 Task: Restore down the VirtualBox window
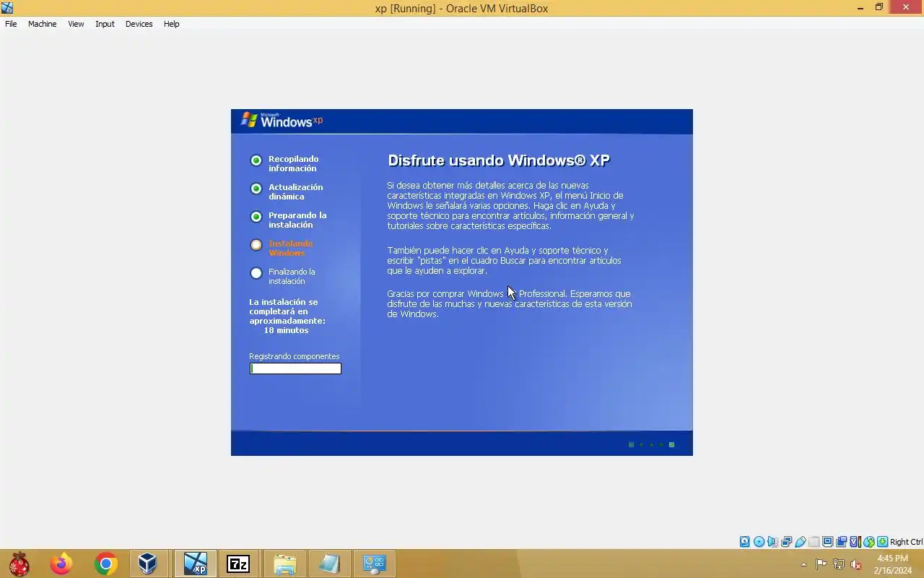879,8
